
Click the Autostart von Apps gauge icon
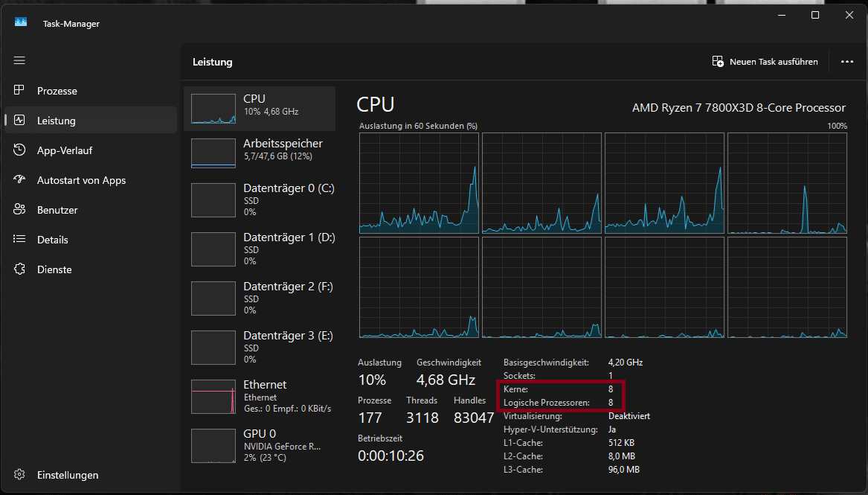pos(19,179)
